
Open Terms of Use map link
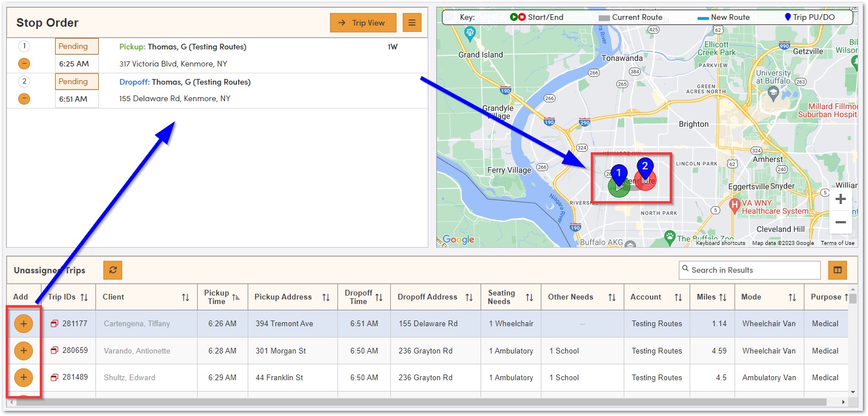point(837,243)
